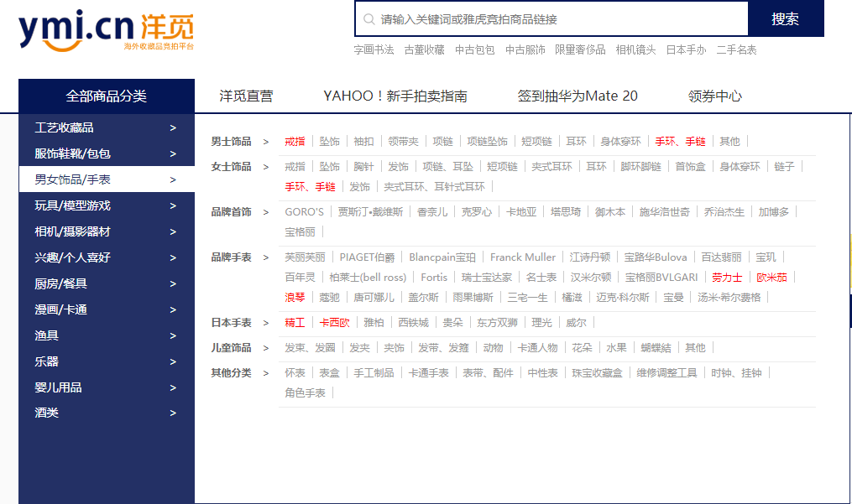The image size is (852, 504).
Task: Select 脚环脚链 under 女士饰品
Action: pos(640,167)
